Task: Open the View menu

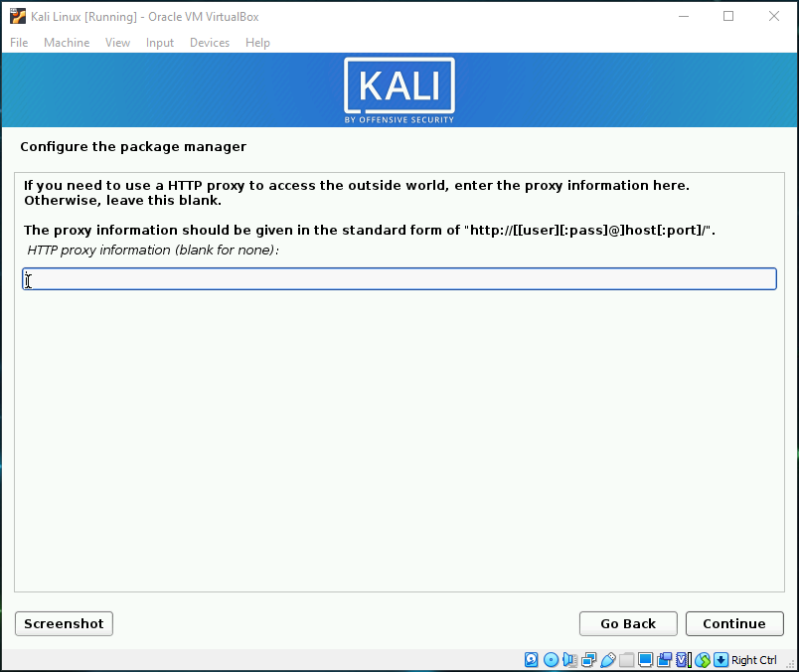Action: 117,43
